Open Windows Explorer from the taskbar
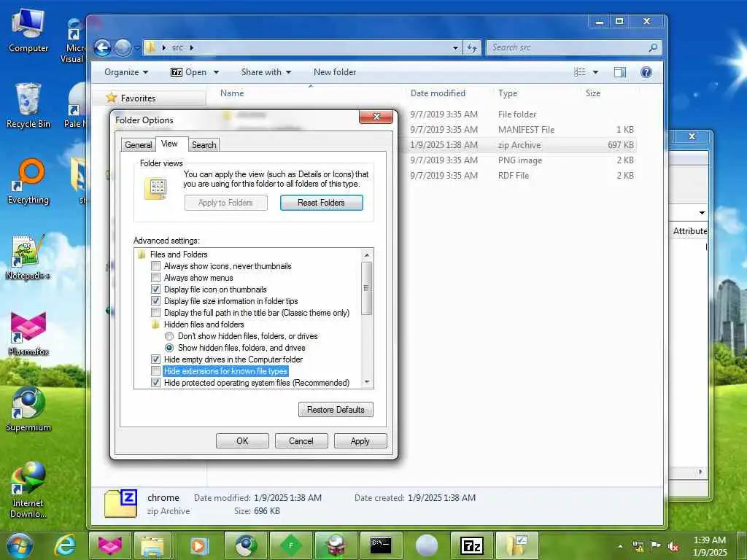Image resolution: width=747 pixels, height=560 pixels. point(152,545)
